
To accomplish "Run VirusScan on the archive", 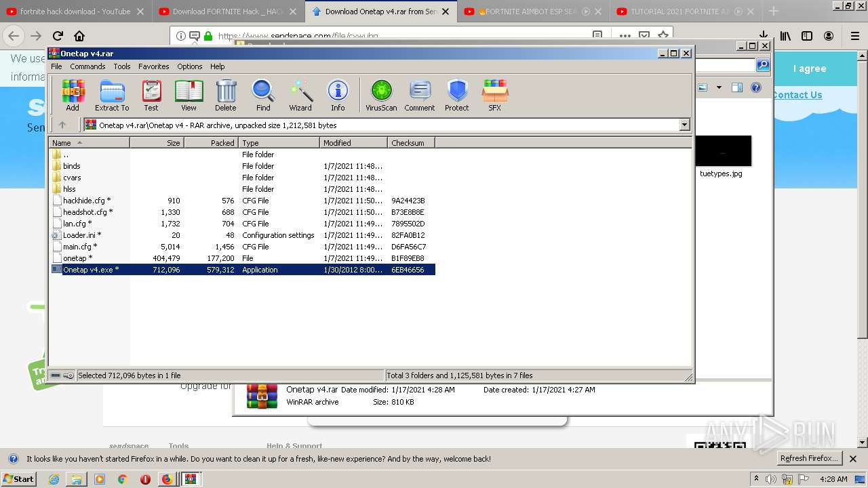I will 381,95.
